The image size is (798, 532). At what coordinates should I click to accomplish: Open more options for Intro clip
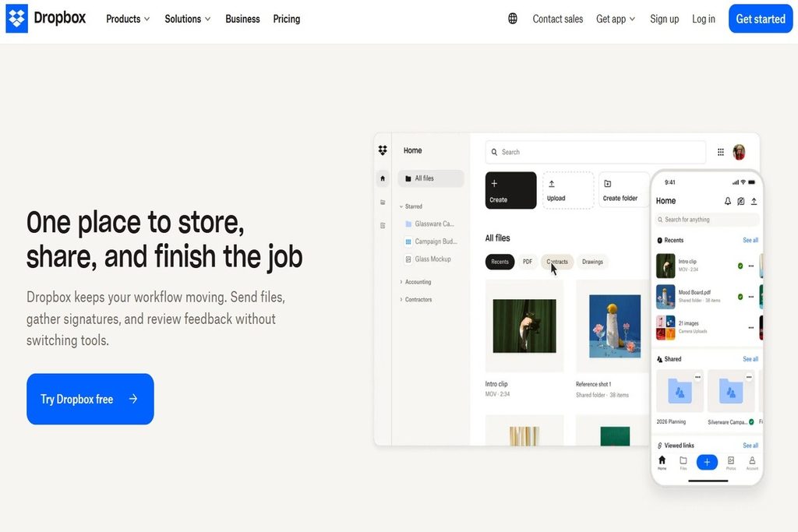(750, 266)
